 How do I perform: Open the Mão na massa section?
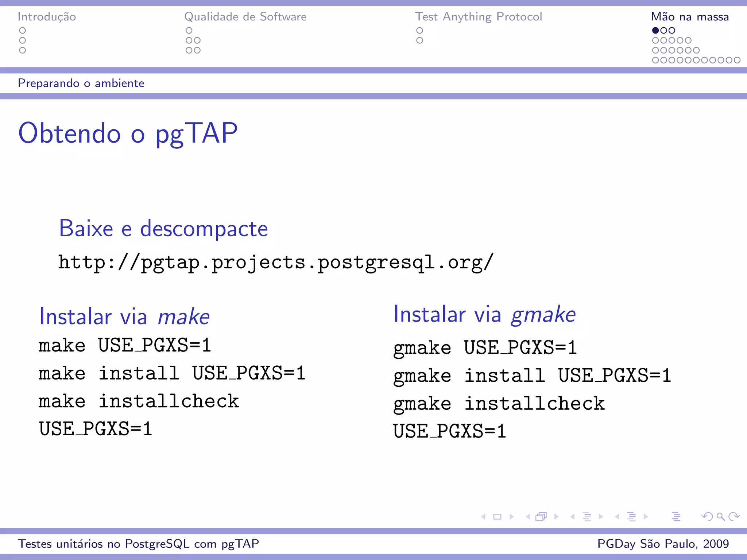(690, 17)
